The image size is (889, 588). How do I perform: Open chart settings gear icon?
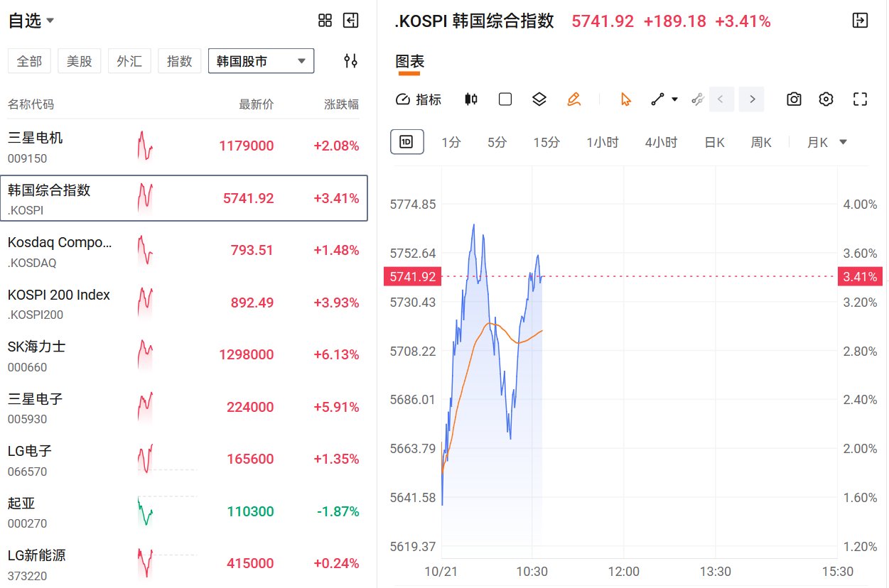826,99
